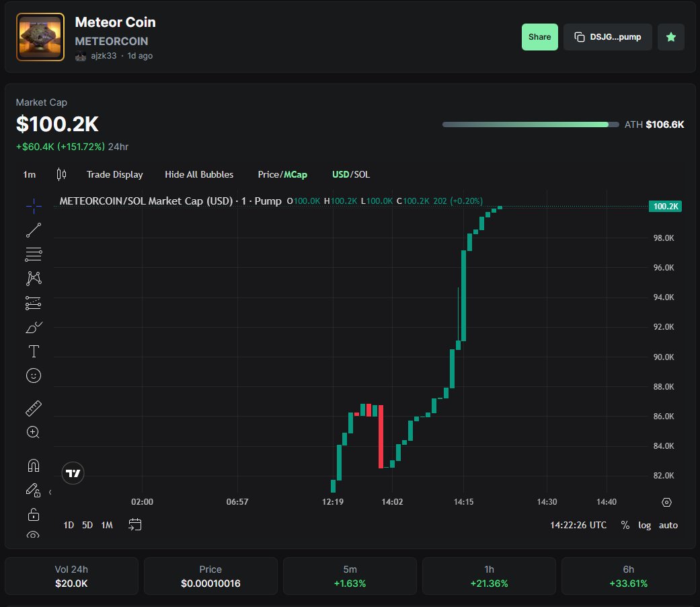This screenshot has height=607, width=700.
Task: Activate the zoom in tool
Action: [34, 432]
